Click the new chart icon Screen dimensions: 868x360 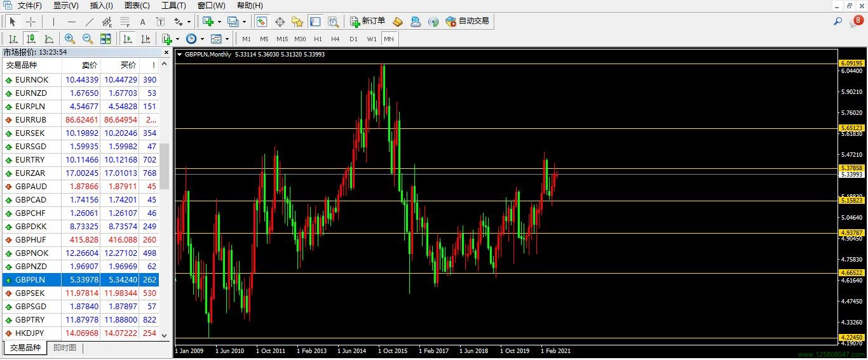[208, 22]
